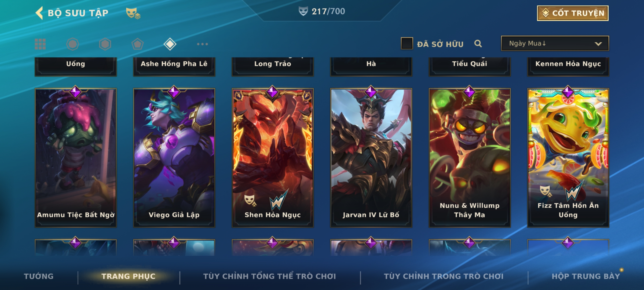Expand the Ngày Mua sort dropdown
Image resolution: width=644 pixels, height=290 pixels.
click(x=555, y=43)
